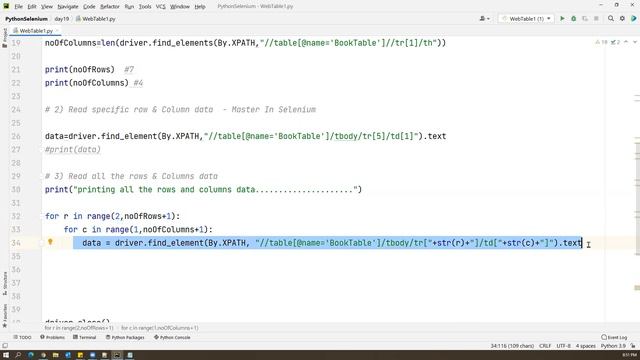Screen dimensions: 640x360
Task: Toggle read-only lock icon in status bar
Action: tap(633, 346)
